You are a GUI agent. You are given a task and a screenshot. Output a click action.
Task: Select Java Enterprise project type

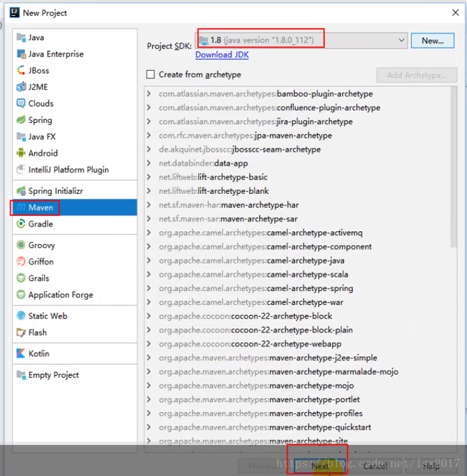[x=75, y=54]
